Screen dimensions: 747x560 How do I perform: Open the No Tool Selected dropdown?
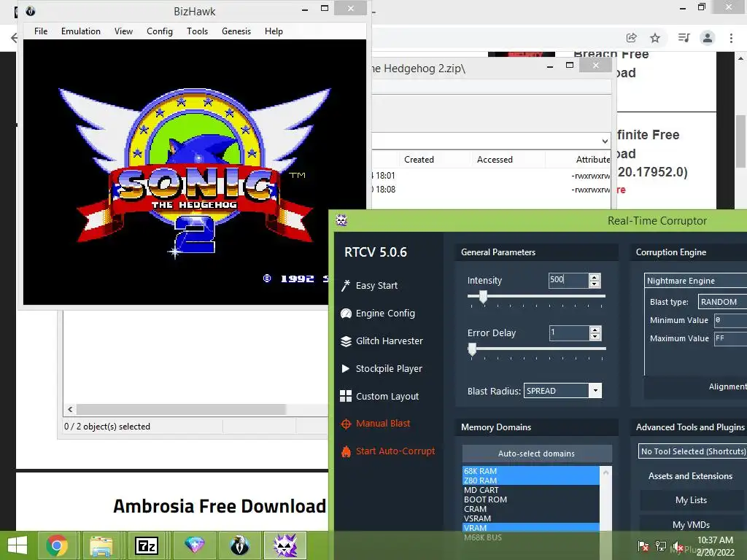(693, 451)
